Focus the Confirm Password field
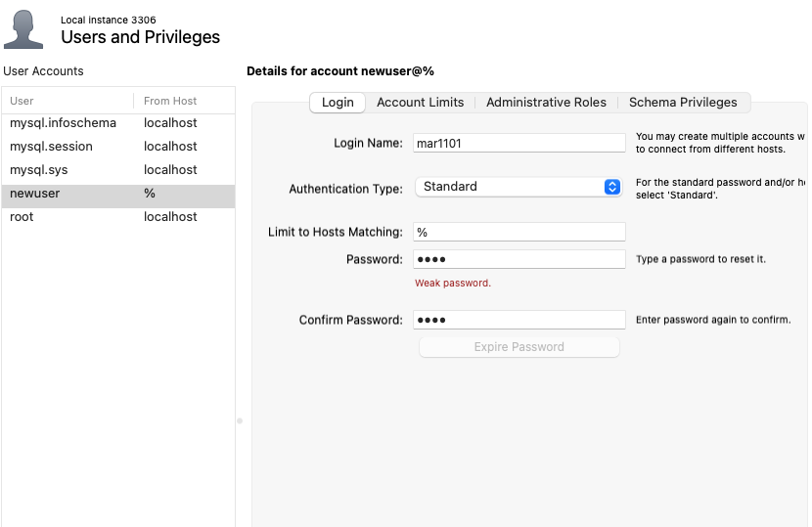The width and height of the screenshot is (812, 527). tap(519, 321)
